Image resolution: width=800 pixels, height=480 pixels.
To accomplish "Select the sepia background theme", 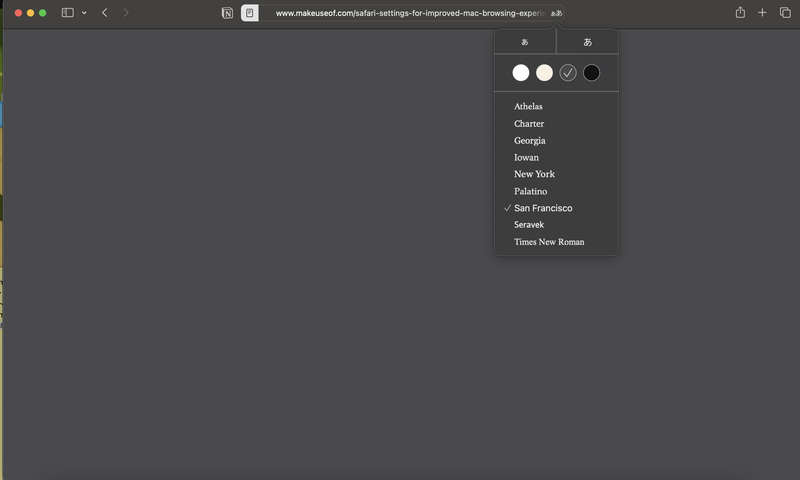I will pos(544,72).
